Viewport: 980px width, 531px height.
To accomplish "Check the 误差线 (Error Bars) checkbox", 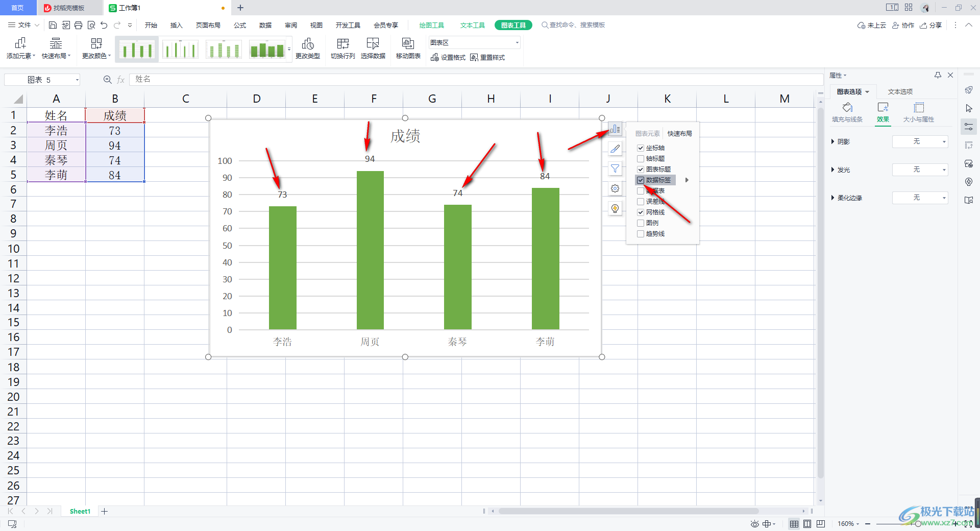I will pos(641,202).
